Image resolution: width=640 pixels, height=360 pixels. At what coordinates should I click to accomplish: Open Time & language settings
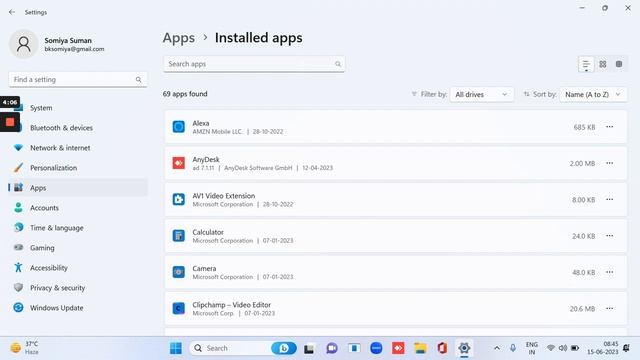pyautogui.click(x=78, y=228)
